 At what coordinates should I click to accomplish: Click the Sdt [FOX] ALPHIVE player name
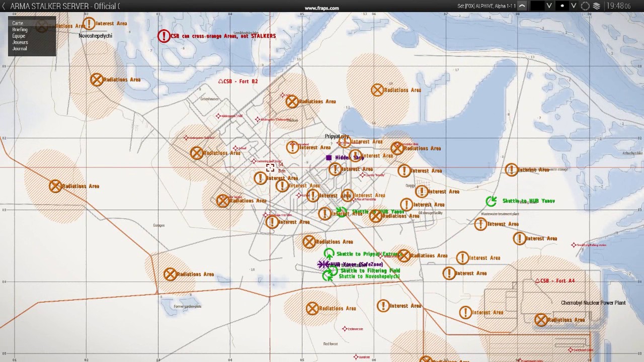point(487,6)
